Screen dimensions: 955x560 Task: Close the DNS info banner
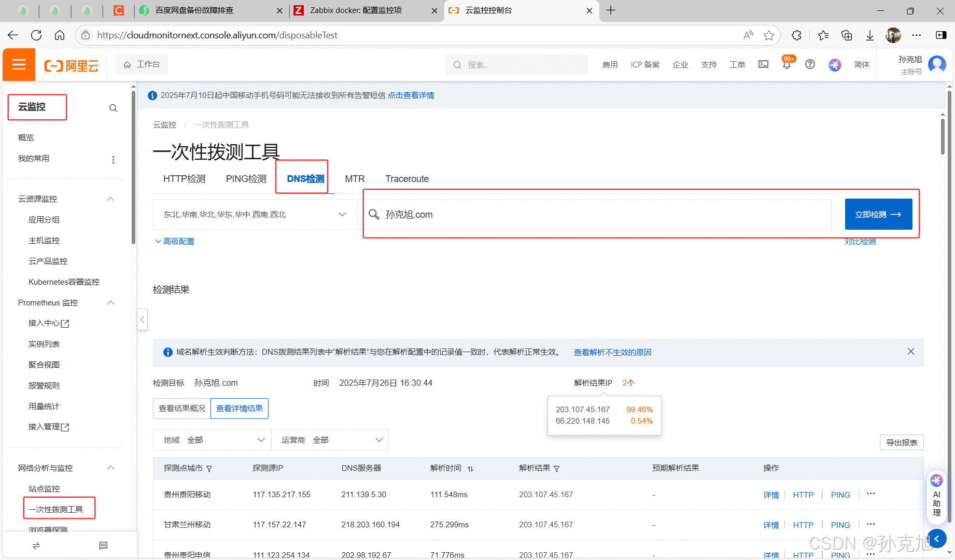[911, 352]
